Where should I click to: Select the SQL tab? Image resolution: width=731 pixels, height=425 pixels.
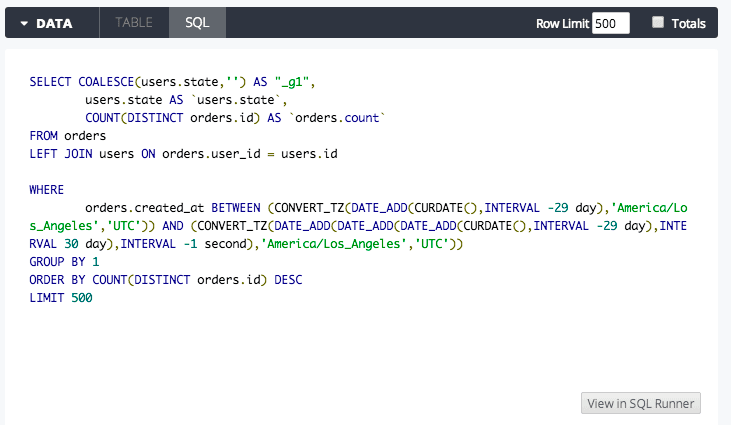[x=197, y=22]
